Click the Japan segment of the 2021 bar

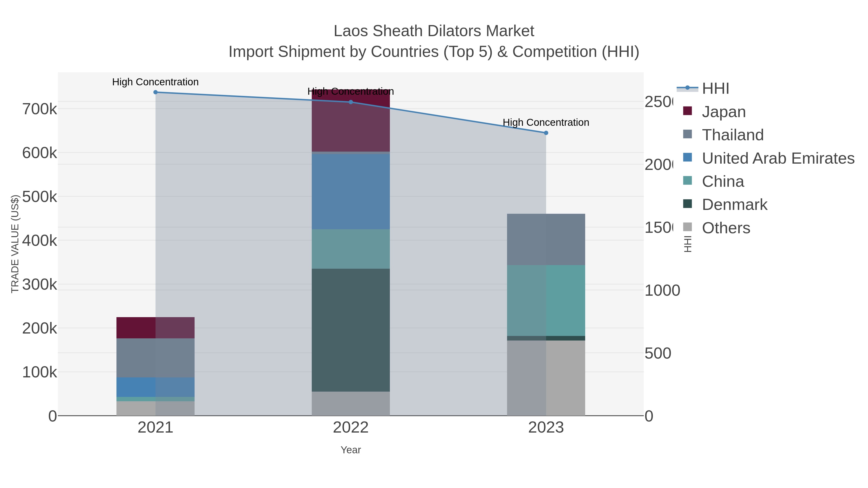155,328
